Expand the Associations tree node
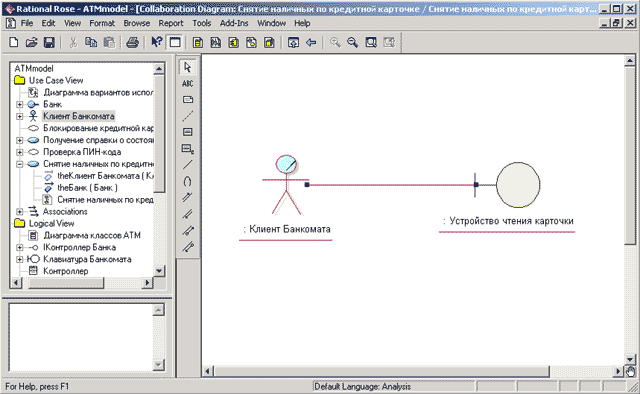 coord(19,211)
